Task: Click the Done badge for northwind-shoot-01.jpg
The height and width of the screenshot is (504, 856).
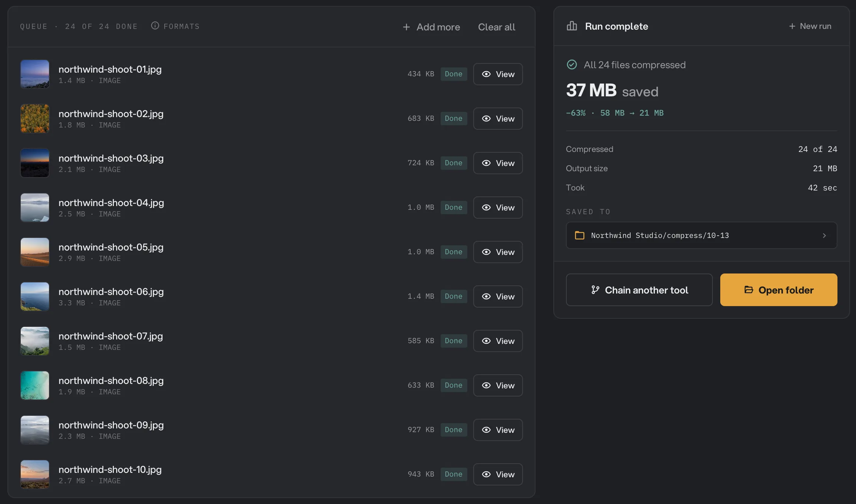Action: tap(454, 74)
